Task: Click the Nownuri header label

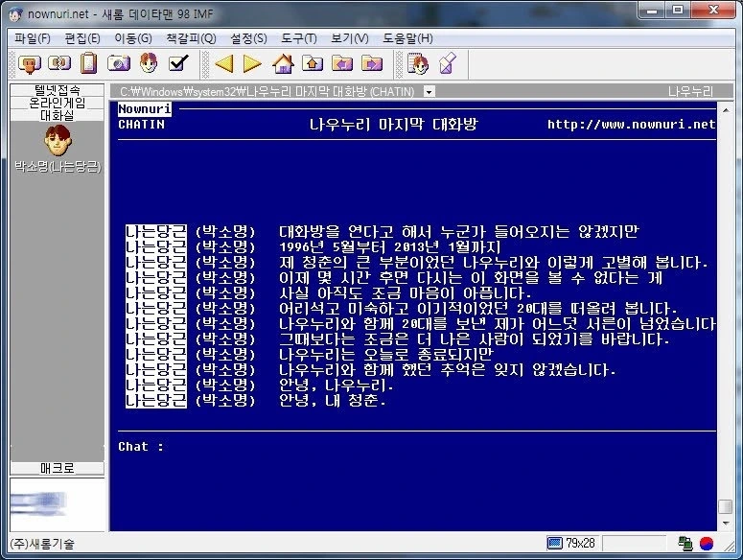Action: [145, 109]
